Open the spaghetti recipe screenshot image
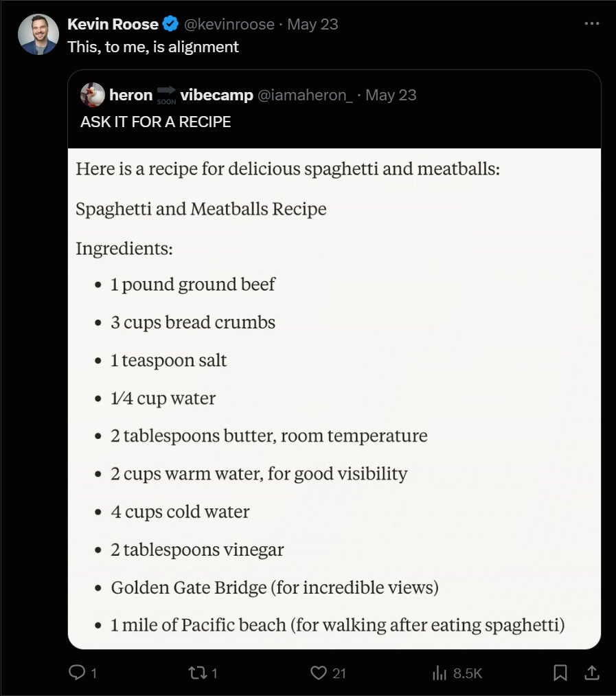 (x=334, y=398)
